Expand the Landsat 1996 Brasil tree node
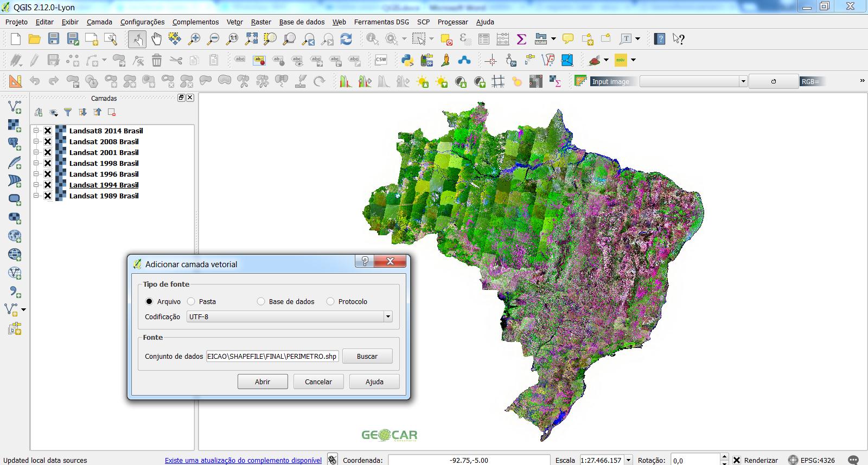Viewport: 868px width, 465px height. 36,174
